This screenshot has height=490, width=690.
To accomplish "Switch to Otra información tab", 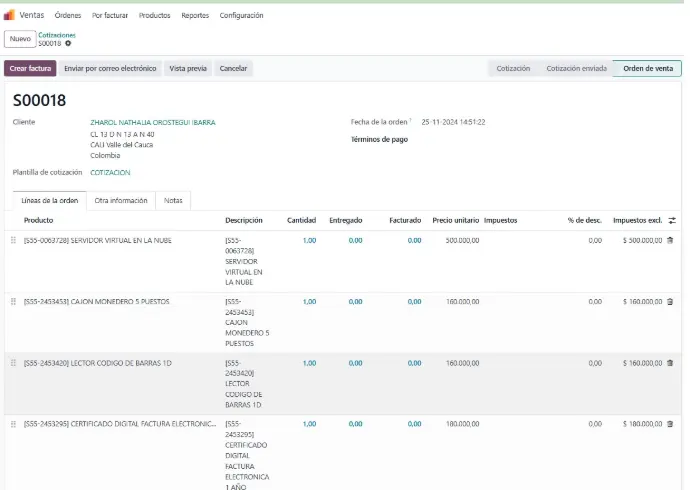I will (x=121, y=201).
